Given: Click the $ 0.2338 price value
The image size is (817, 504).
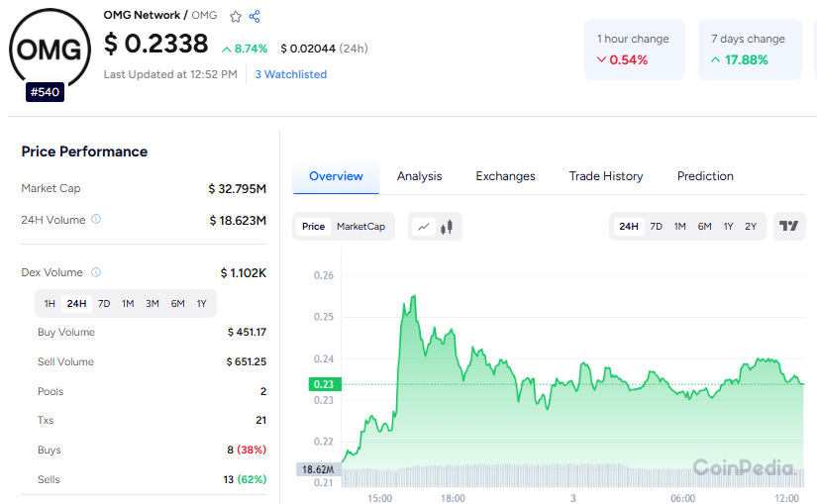Looking at the screenshot, I should point(155,44).
